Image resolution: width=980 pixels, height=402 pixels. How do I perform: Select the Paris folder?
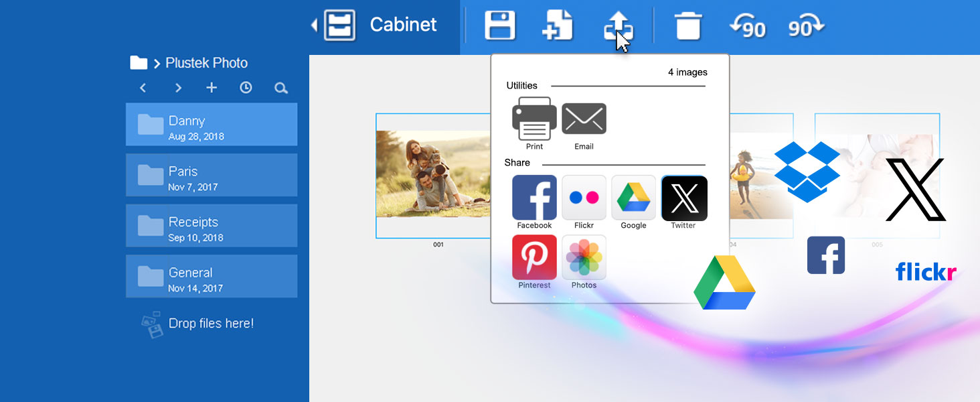click(212, 175)
